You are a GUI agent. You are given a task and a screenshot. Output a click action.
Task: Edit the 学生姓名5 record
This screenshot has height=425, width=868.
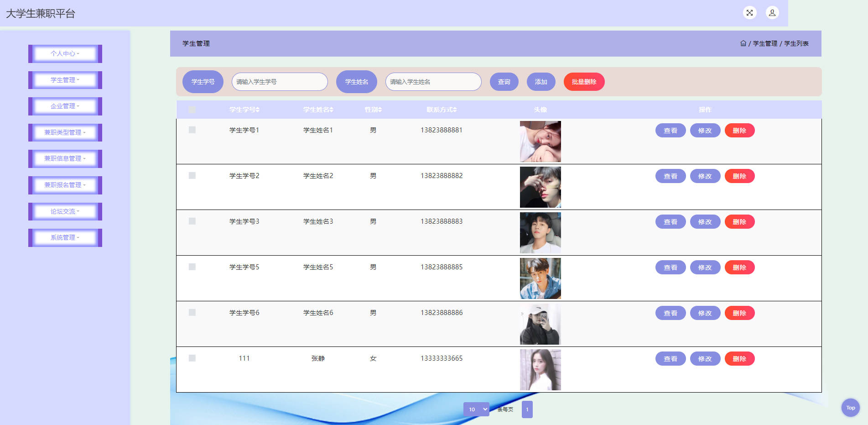(705, 268)
